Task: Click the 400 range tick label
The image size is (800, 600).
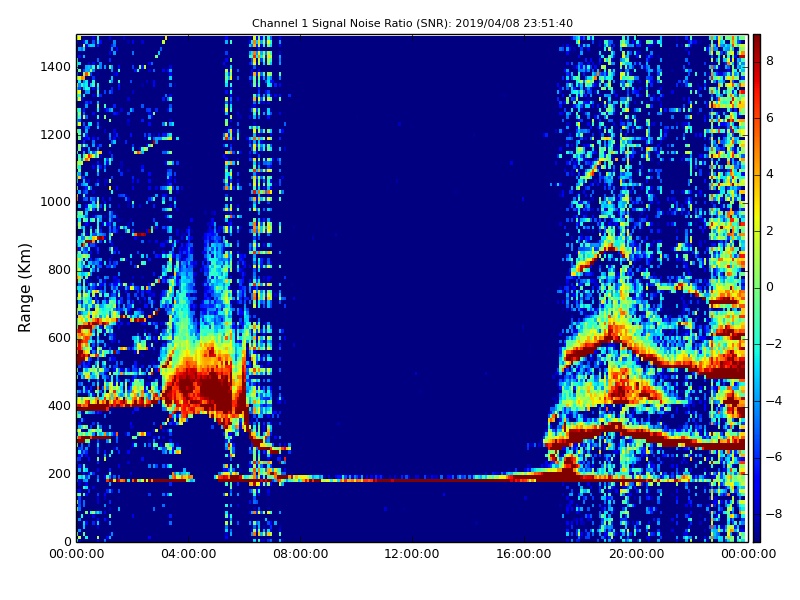Action: [x=59, y=406]
